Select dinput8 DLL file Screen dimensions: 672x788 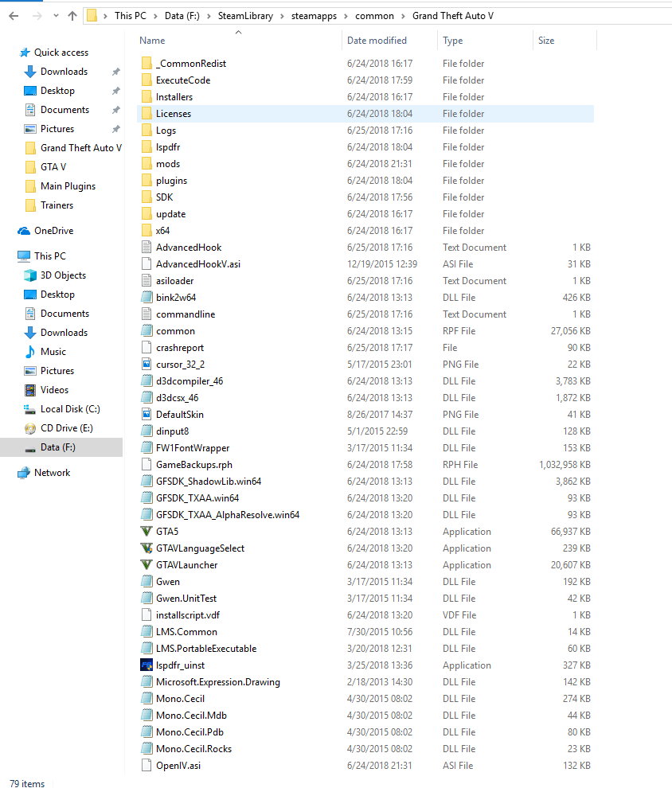click(x=173, y=431)
